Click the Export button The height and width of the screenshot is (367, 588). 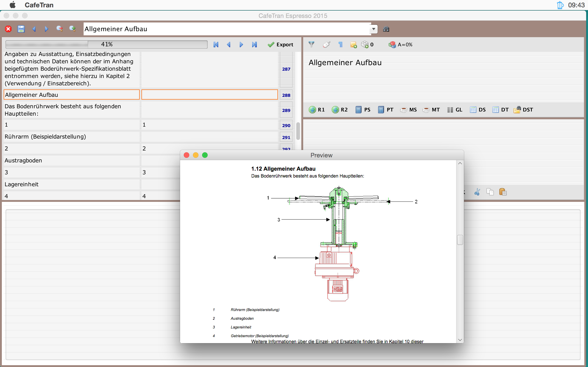click(x=280, y=45)
